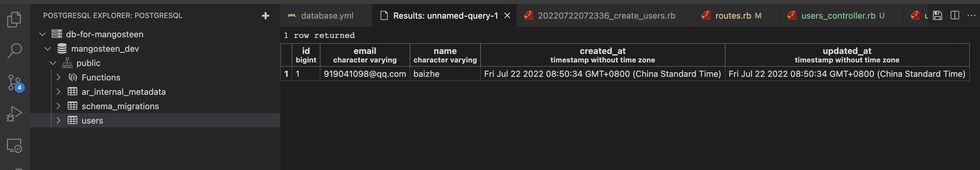Open the editor more actions ellipsis
The height and width of the screenshot is (170, 980).
(x=971, y=16)
